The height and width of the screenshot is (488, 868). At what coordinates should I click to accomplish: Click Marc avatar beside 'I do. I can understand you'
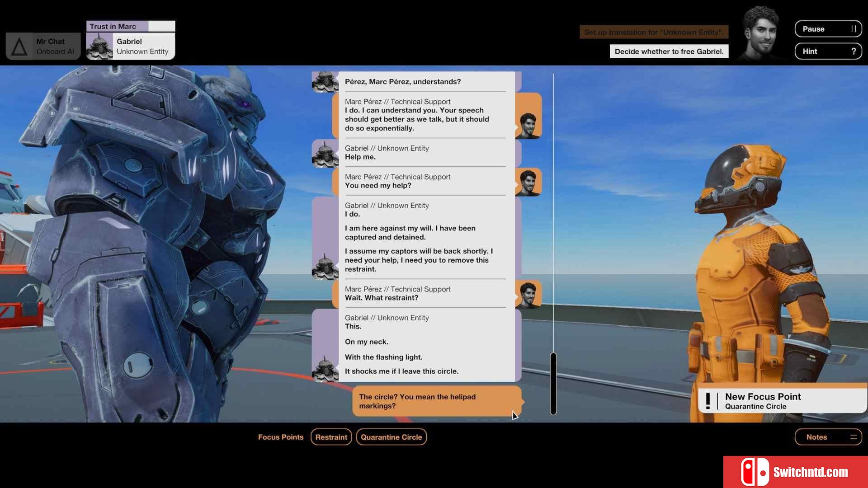tap(528, 125)
